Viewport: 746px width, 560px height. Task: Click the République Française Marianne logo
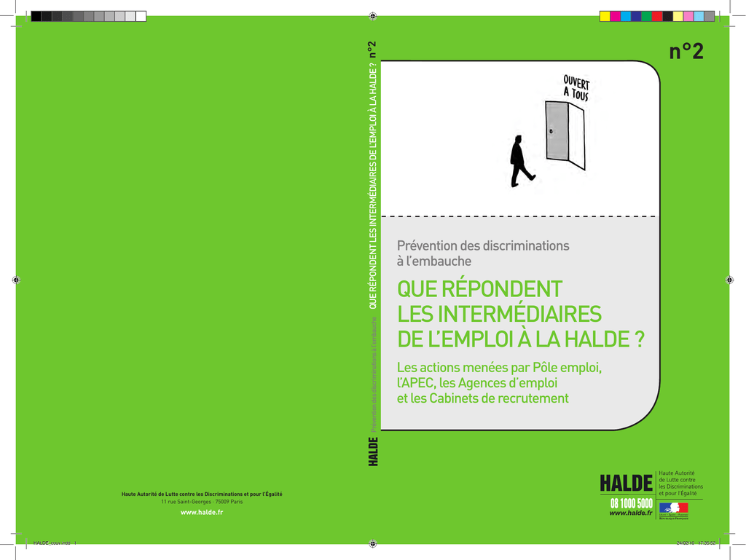(674, 510)
